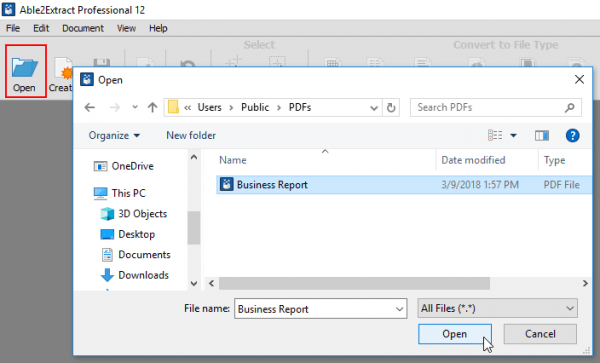The image size is (600, 363).
Task: Navigate up one folder level
Action: [x=152, y=107]
